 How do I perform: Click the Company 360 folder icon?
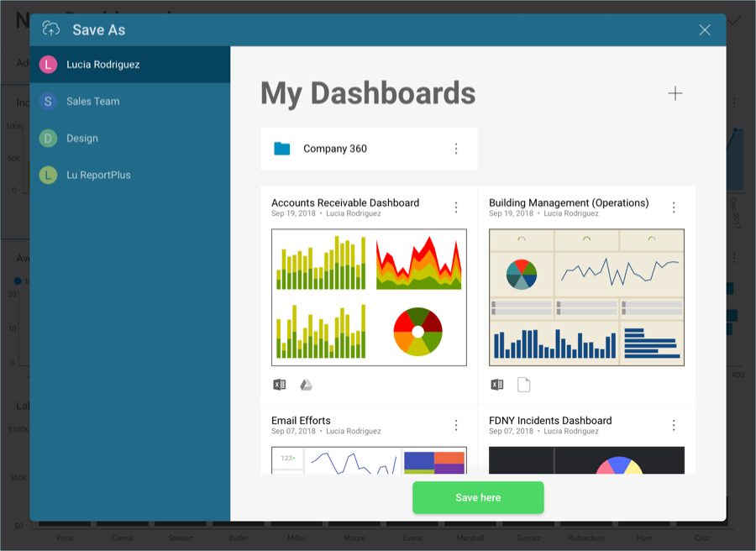(x=282, y=149)
